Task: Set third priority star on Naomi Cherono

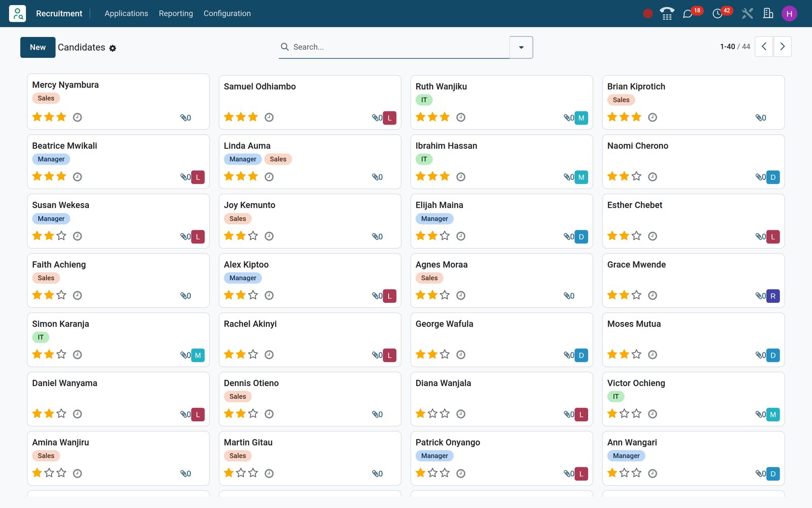Action: click(x=636, y=176)
